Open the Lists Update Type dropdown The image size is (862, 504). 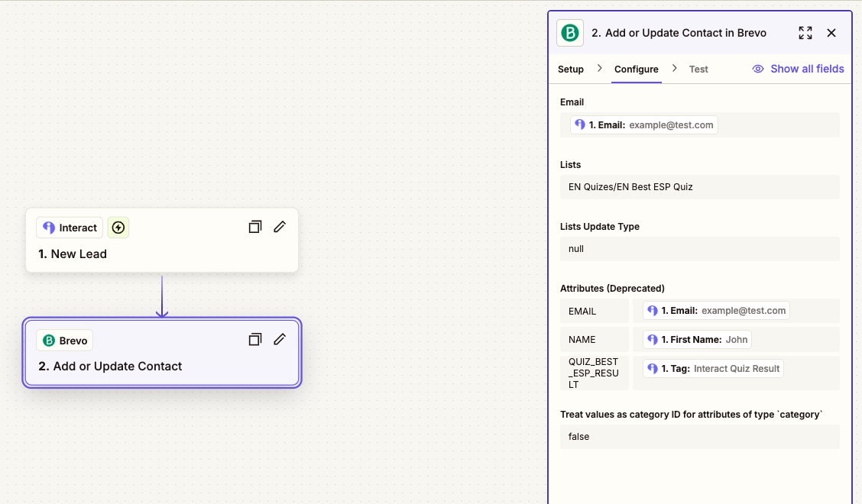pyautogui.click(x=700, y=249)
